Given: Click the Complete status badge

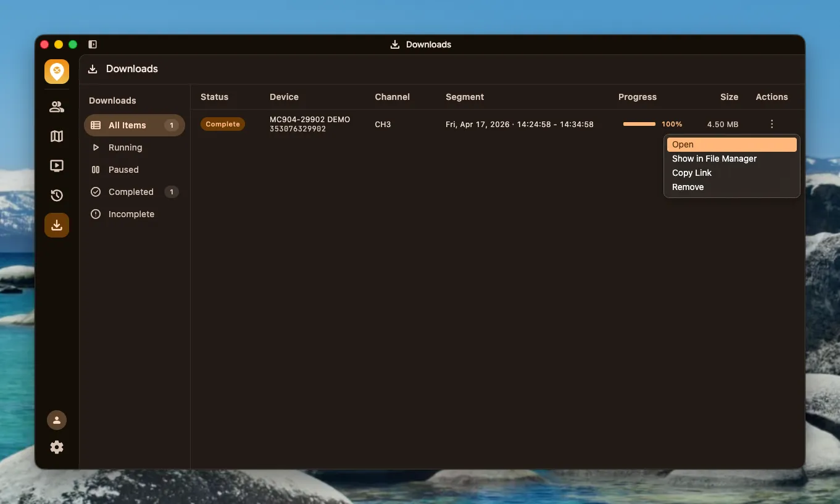Looking at the screenshot, I should tap(223, 124).
